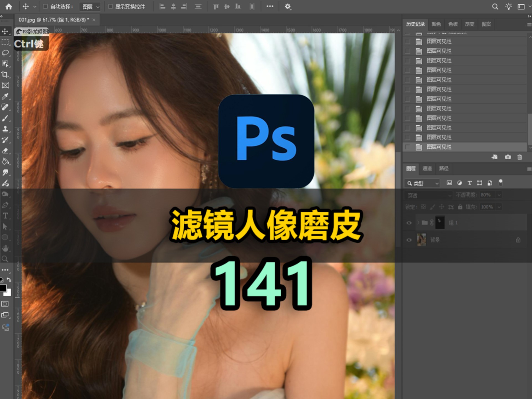This screenshot has width=532, height=399.
Task: Switch to the 历史记录 tab
Action: (415, 24)
